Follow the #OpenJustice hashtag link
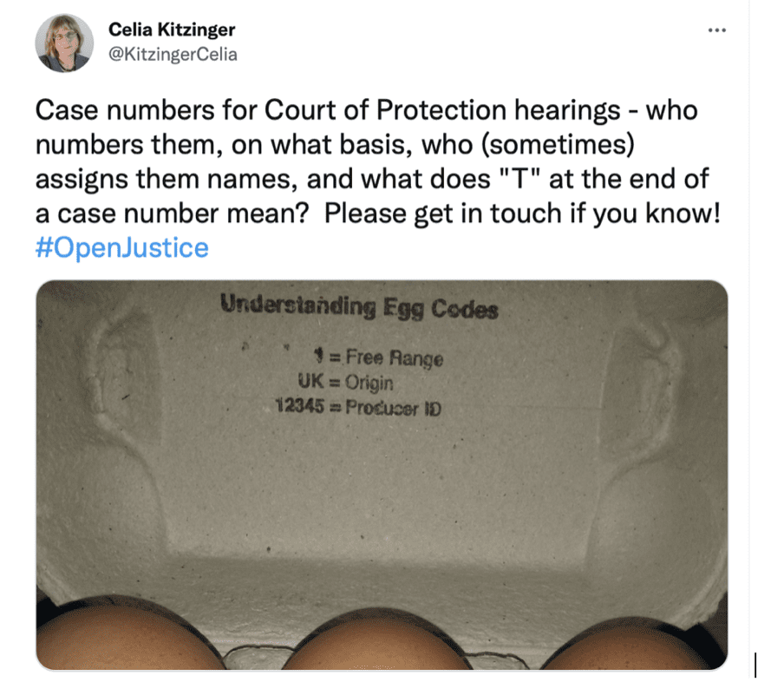The width and height of the screenshot is (784, 682). click(x=121, y=247)
